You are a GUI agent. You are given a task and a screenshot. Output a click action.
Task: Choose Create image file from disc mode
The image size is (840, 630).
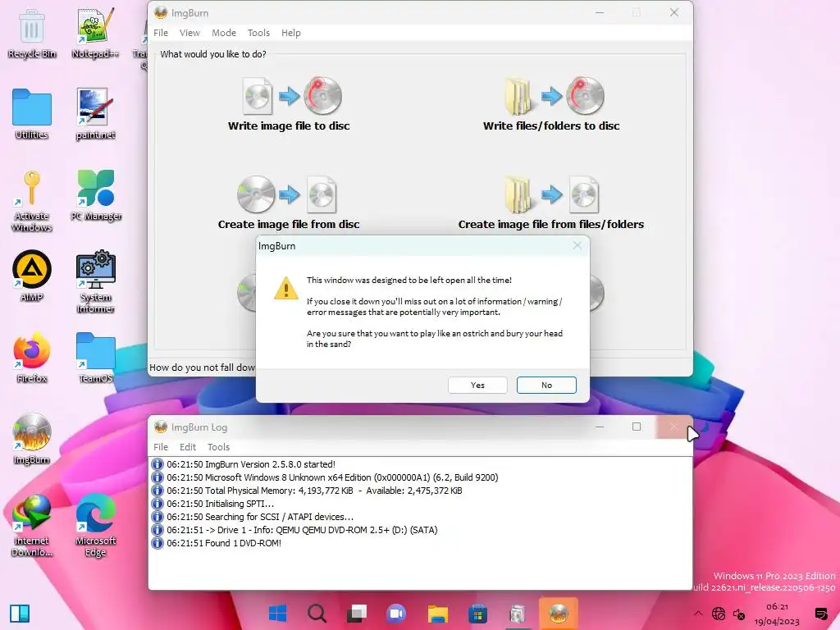click(289, 203)
